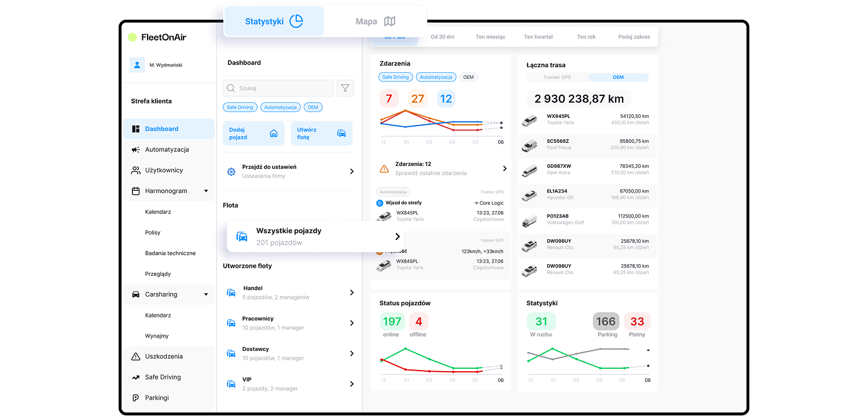Toggle Automatyzacja chip in Zdarzenia
This screenshot has width=868, height=418.
pyautogui.click(x=436, y=77)
